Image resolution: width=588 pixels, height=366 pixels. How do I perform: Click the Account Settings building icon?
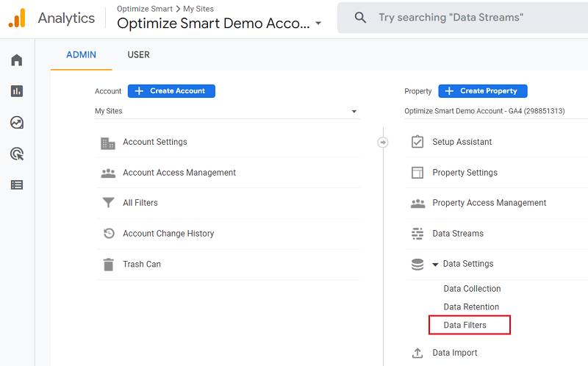click(108, 143)
